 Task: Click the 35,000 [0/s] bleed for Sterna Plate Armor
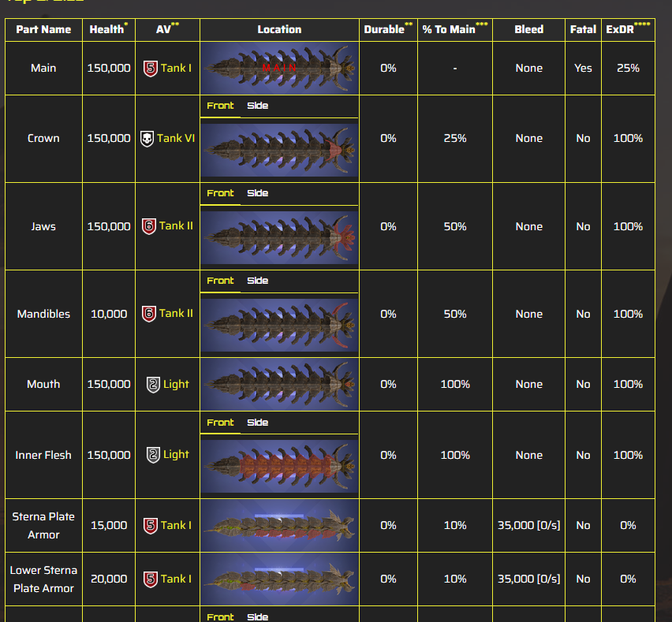pyautogui.click(x=529, y=525)
